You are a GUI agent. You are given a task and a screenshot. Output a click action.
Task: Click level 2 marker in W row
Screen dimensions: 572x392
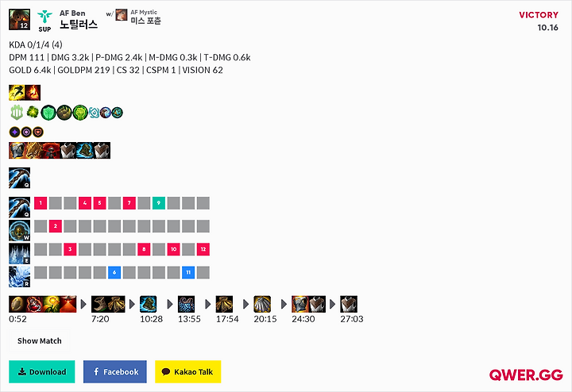pyautogui.click(x=55, y=226)
